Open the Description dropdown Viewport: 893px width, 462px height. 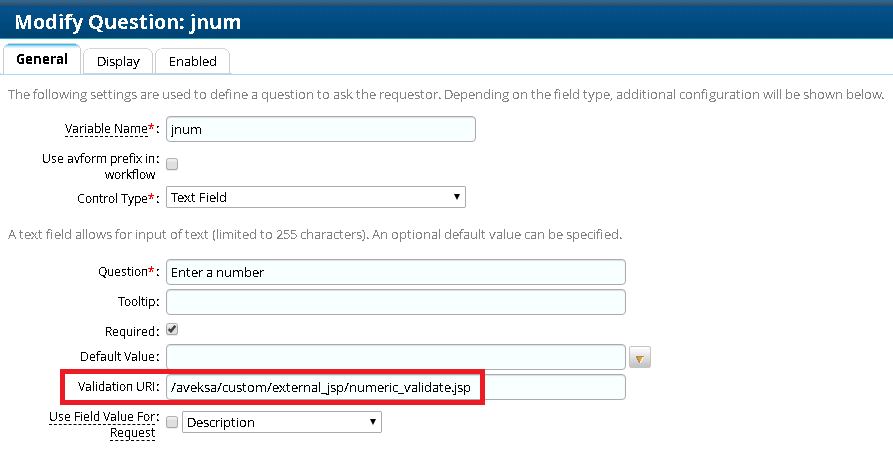pos(281,423)
